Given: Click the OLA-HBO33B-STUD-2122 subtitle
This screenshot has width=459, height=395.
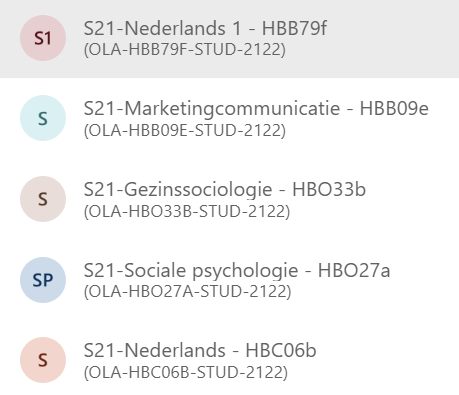Looking at the screenshot, I should pyautogui.click(x=187, y=211).
